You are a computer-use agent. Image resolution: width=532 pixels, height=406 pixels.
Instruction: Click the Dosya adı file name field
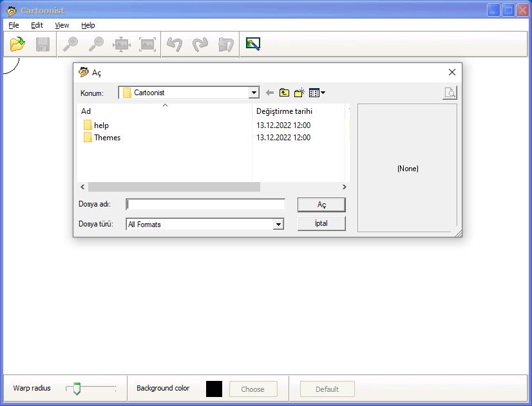tap(205, 205)
